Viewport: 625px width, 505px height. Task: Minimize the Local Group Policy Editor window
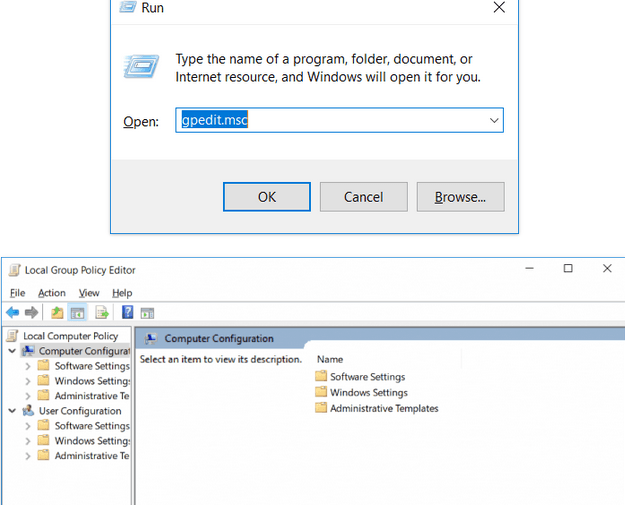pos(529,268)
